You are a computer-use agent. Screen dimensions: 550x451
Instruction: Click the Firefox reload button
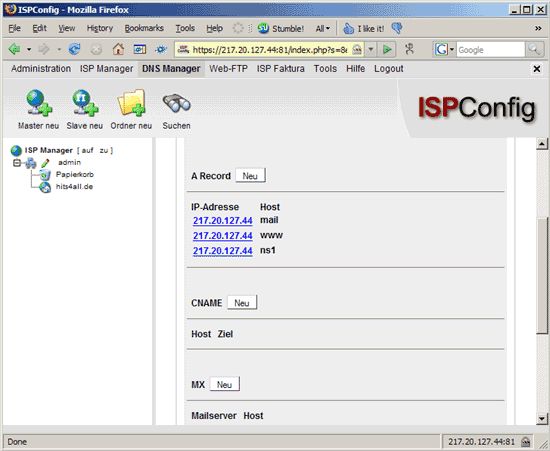[74, 49]
